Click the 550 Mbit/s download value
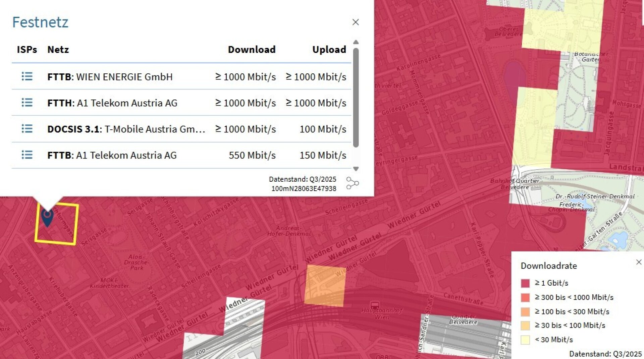Screen dimensions: 644x359 pyautogui.click(x=252, y=155)
